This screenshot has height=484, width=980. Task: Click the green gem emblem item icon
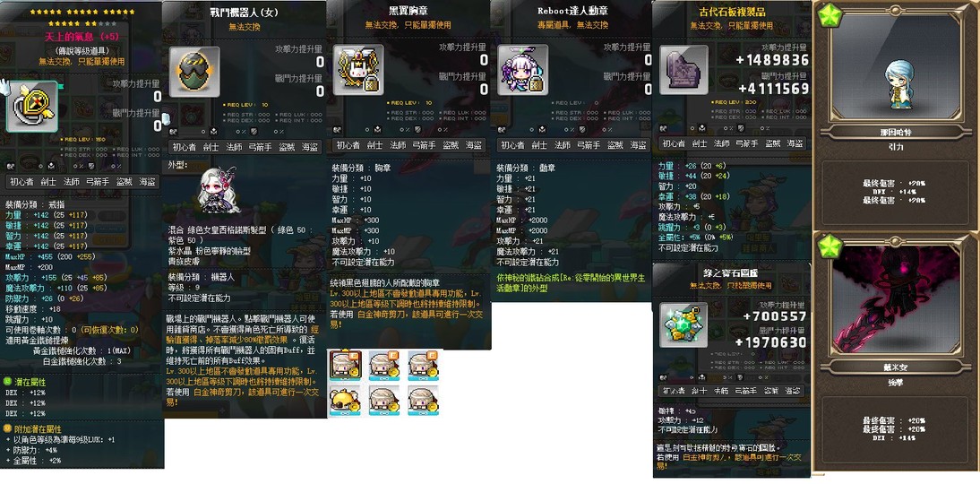(x=683, y=325)
